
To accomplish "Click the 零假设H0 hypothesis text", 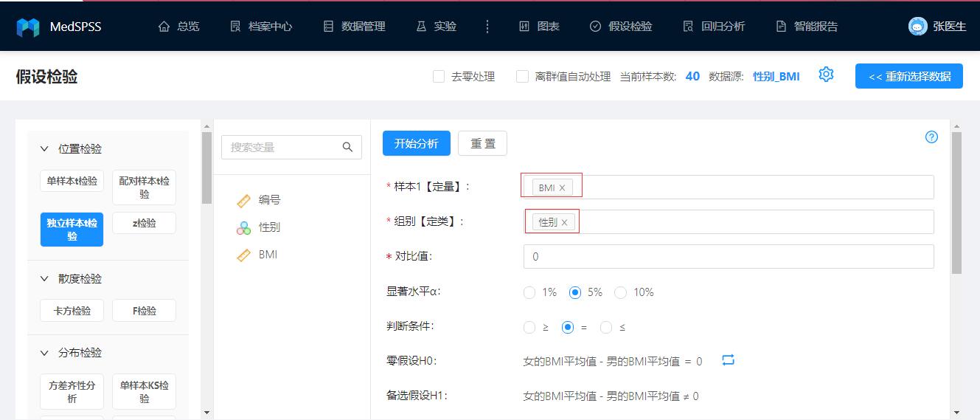I will [612, 362].
